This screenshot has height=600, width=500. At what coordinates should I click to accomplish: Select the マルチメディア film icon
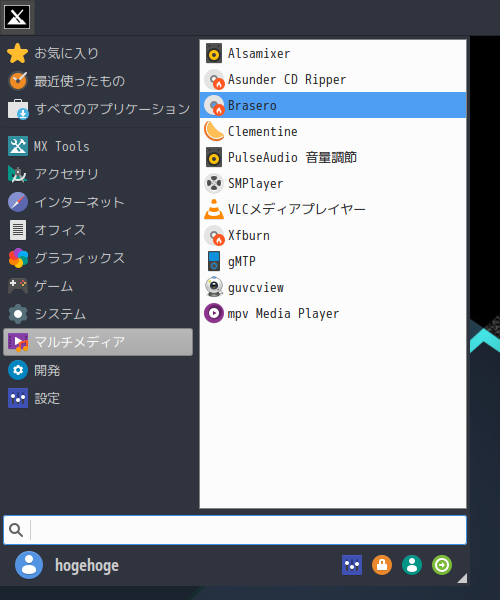pos(18,342)
